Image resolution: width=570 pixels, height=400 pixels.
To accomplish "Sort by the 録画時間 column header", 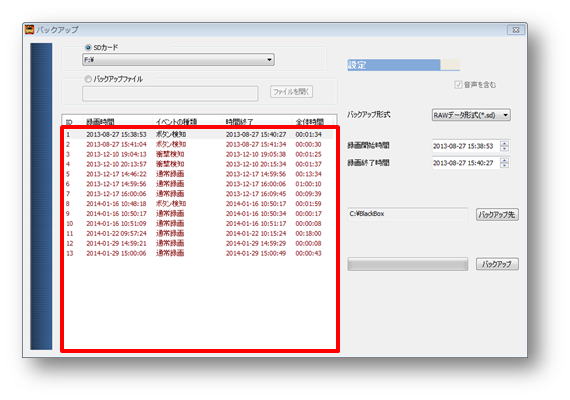I will 100,121.
